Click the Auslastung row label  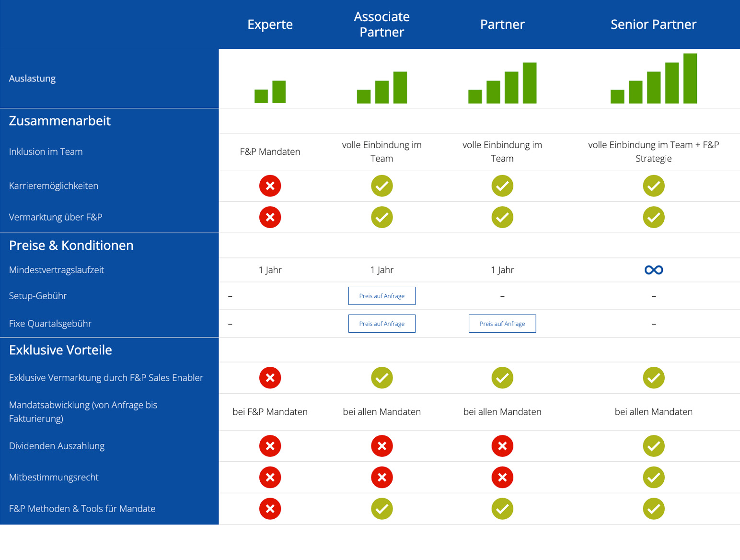coord(32,79)
